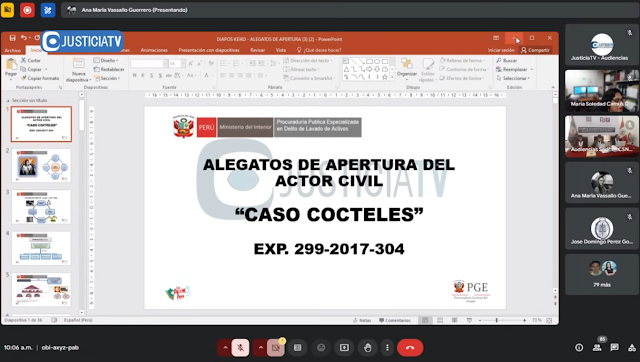Open the emoji reactions button

(x=321, y=348)
